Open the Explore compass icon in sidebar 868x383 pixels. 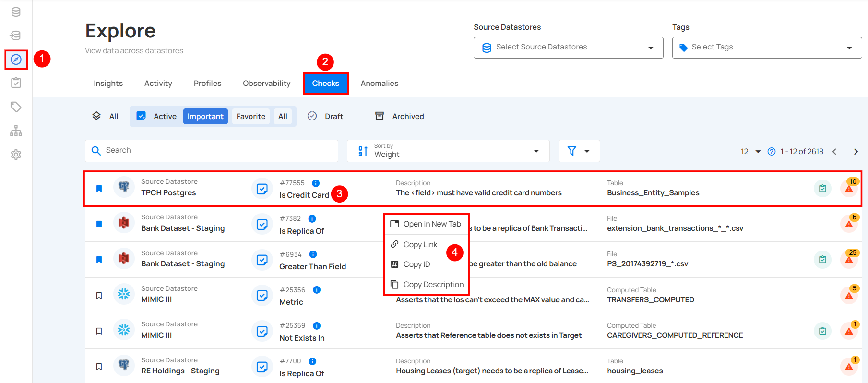[x=16, y=60]
